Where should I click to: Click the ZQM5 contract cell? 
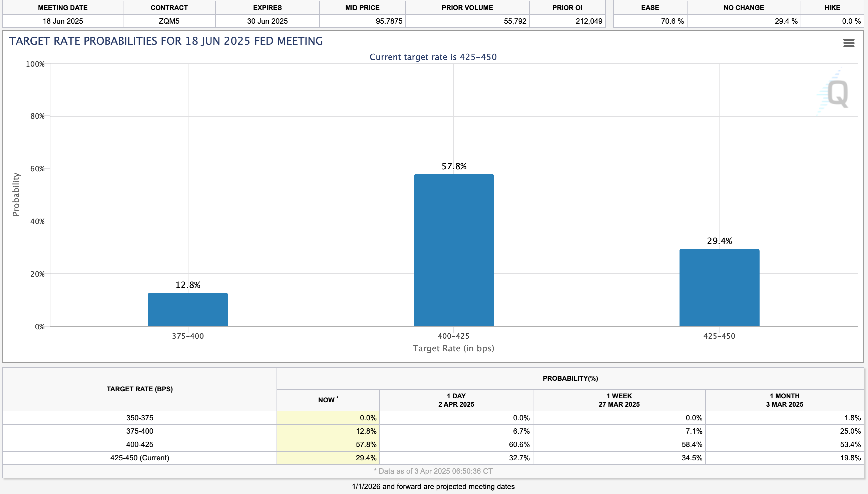[169, 21]
